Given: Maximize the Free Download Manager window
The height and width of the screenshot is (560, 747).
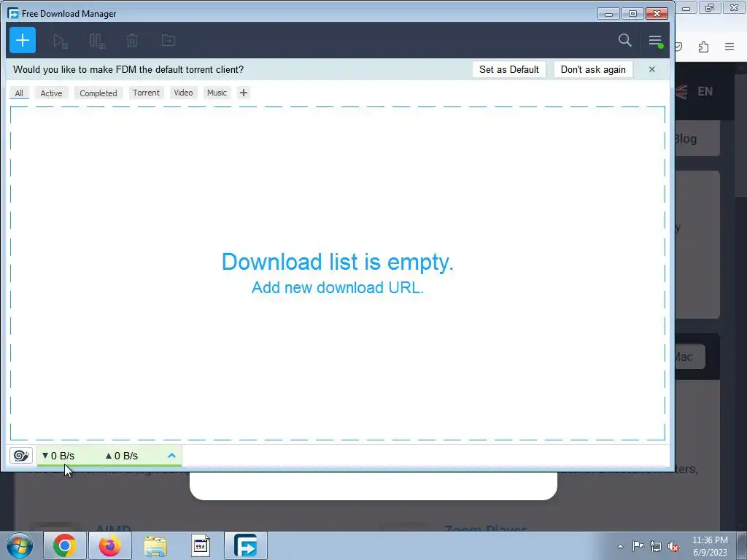Looking at the screenshot, I should pyautogui.click(x=632, y=14).
